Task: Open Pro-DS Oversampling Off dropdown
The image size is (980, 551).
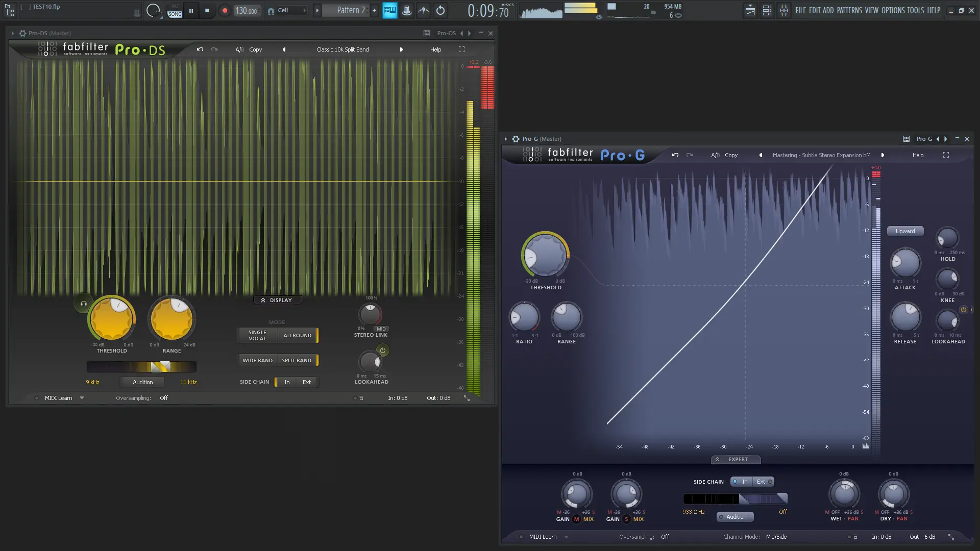Action: coord(163,398)
